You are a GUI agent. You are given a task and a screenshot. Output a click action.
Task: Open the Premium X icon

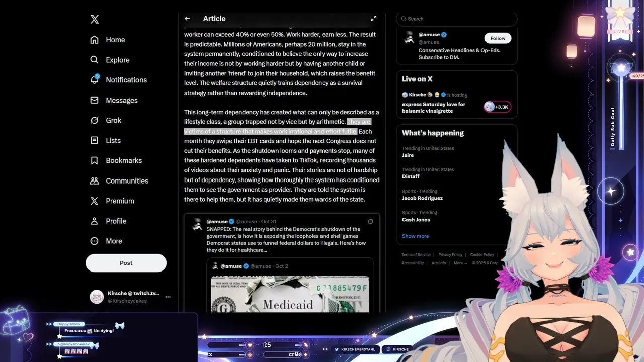click(x=94, y=201)
